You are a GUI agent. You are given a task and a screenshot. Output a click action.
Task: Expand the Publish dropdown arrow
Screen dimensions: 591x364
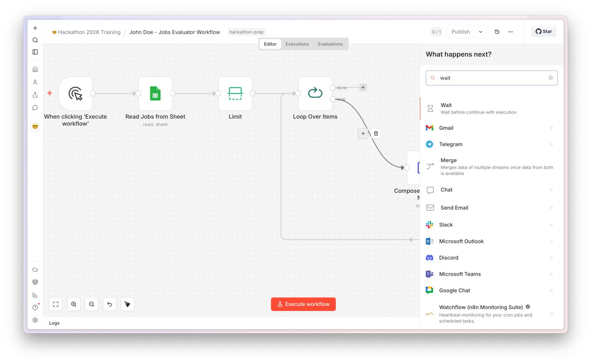(481, 32)
